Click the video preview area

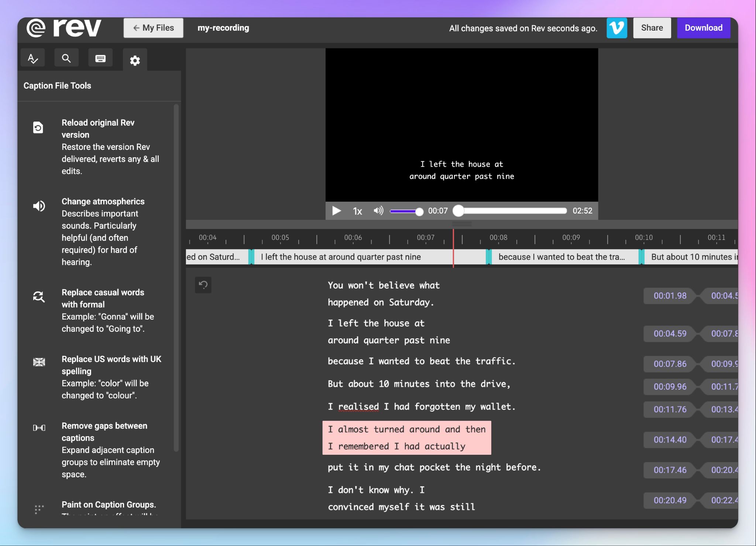point(461,124)
